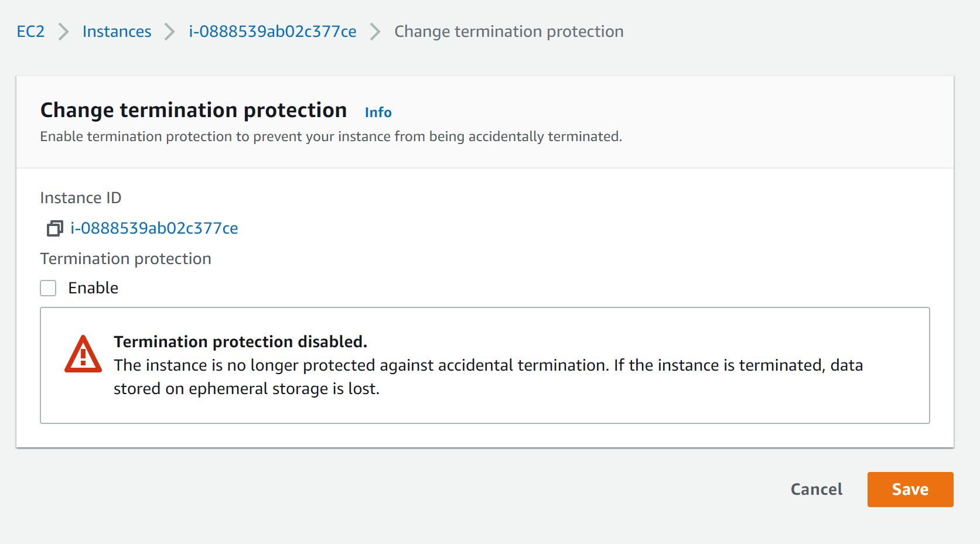Enable the termination protection checkbox
This screenshot has width=980, height=544.
(x=48, y=288)
